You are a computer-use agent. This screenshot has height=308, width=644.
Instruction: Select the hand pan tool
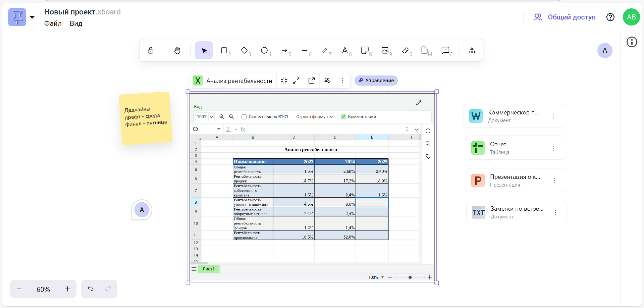[177, 50]
